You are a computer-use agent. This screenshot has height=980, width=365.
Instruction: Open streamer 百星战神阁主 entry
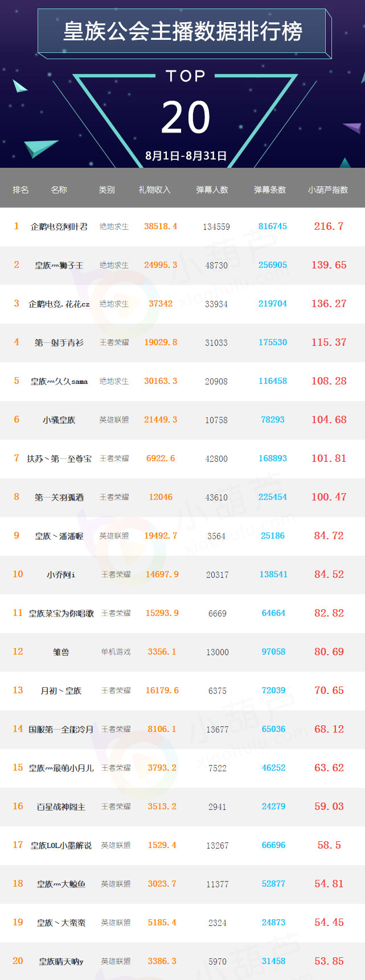pyautogui.click(x=61, y=807)
